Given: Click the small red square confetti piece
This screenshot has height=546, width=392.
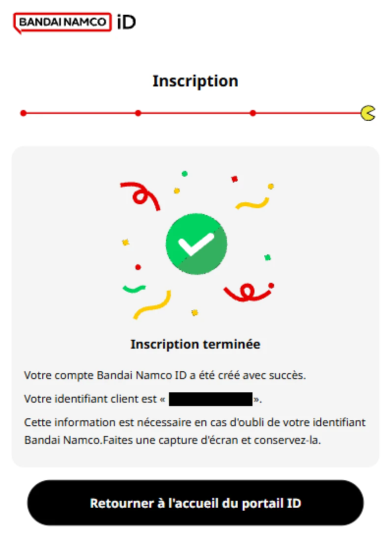Looking at the screenshot, I should [x=234, y=179].
